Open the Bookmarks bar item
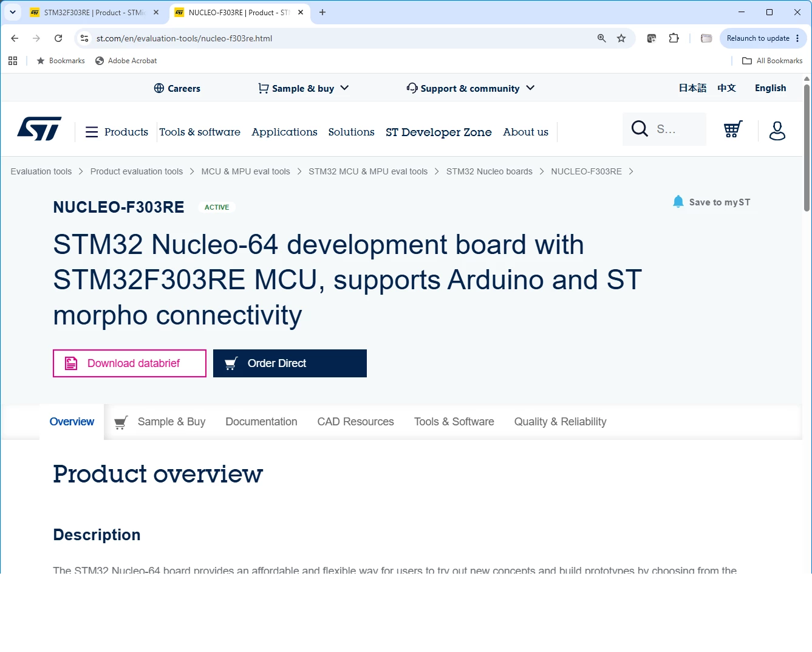Image resolution: width=812 pixels, height=652 pixels. coord(61,61)
